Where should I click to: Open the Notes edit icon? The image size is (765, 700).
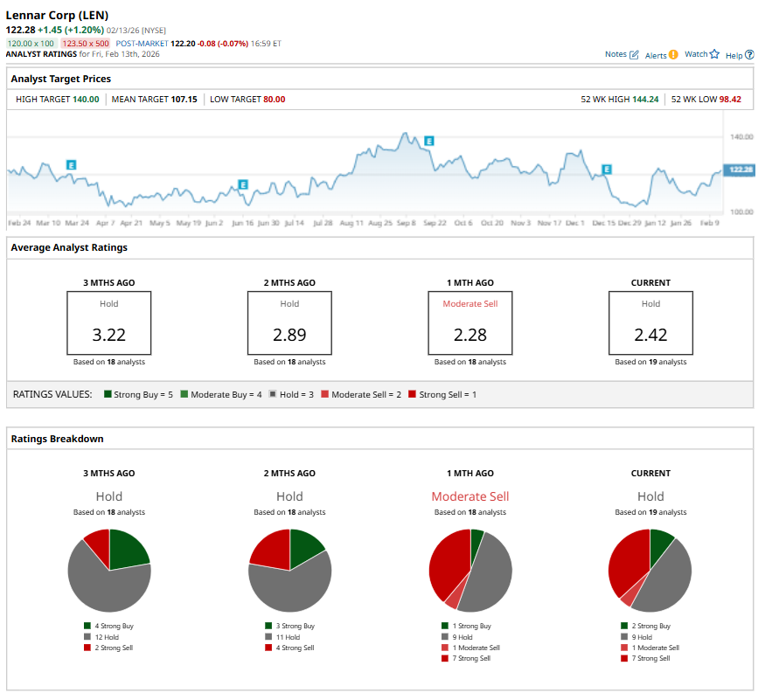634,55
